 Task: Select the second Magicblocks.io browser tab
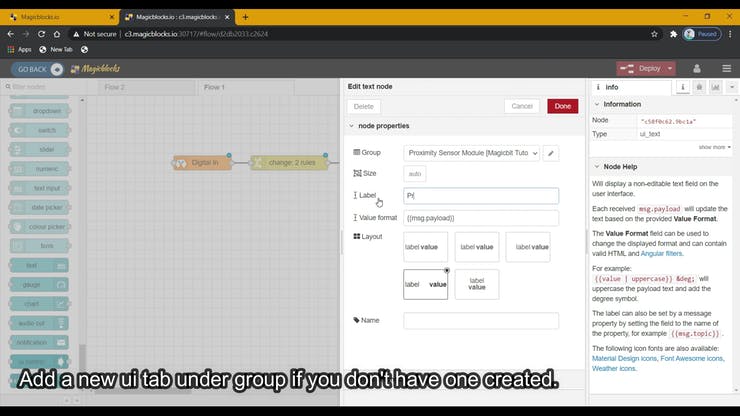pos(177,17)
